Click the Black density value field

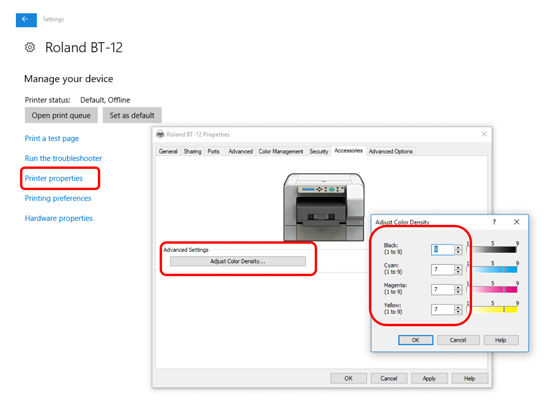coord(443,249)
